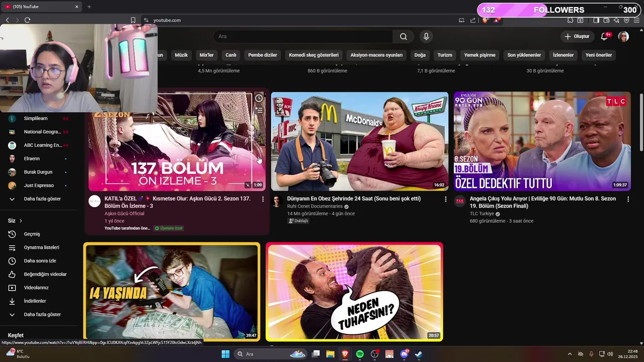Screen dimensions: 644x362
Task: Go back in browser history
Action: (x=7, y=20)
